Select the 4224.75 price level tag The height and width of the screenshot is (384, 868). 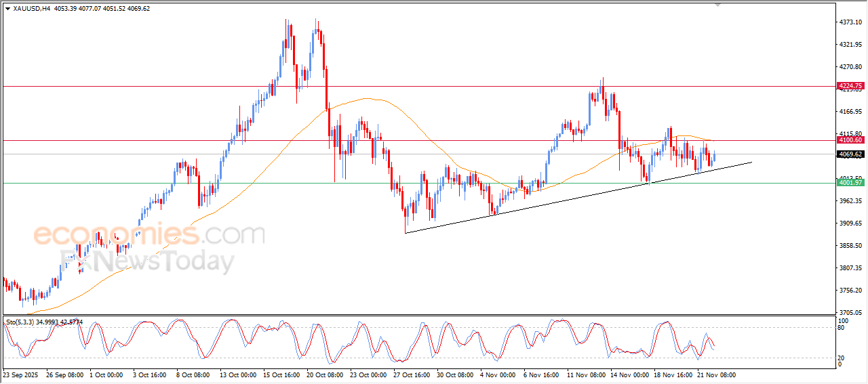[850, 86]
